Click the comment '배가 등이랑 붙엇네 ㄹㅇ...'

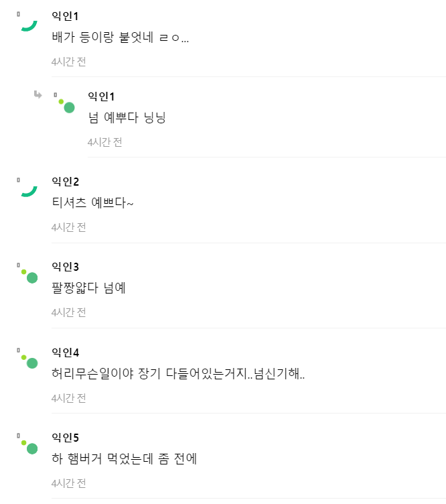point(121,38)
